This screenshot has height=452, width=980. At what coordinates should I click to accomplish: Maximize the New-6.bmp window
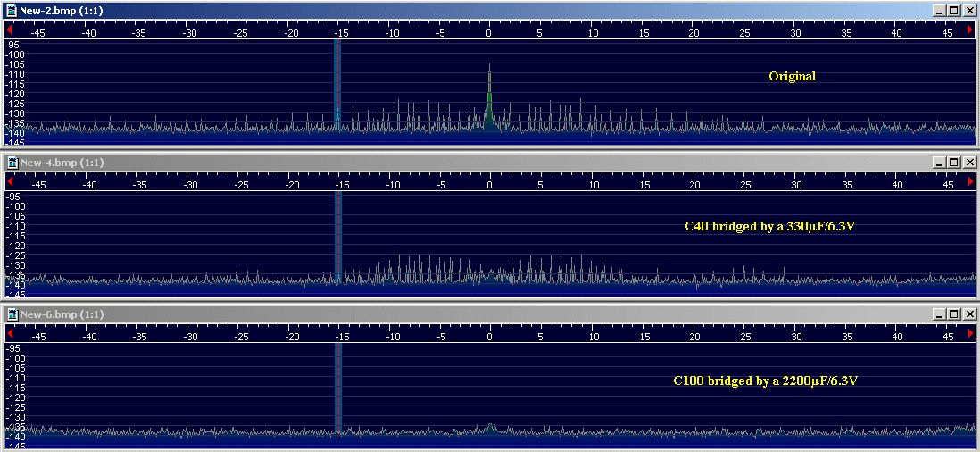[953, 314]
